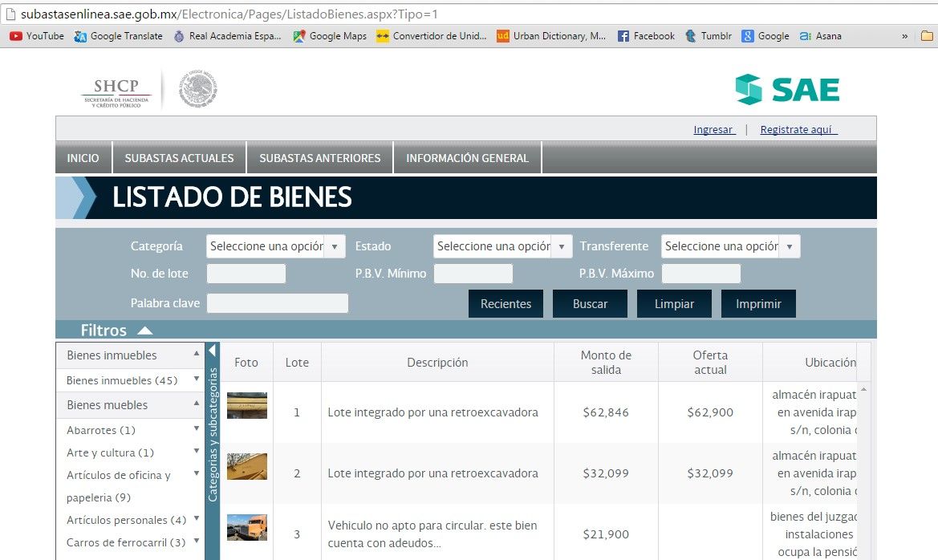Open the Asana bookmark
Image resolution: width=938 pixels, height=560 pixels.
point(821,36)
